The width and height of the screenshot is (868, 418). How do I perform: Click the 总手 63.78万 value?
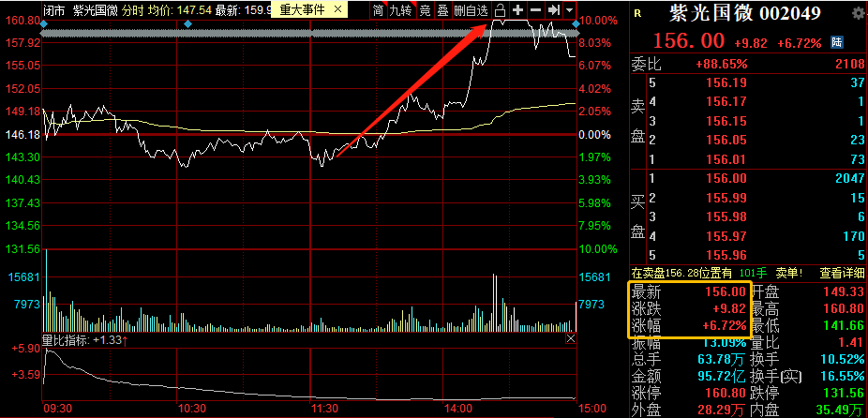coord(722,359)
